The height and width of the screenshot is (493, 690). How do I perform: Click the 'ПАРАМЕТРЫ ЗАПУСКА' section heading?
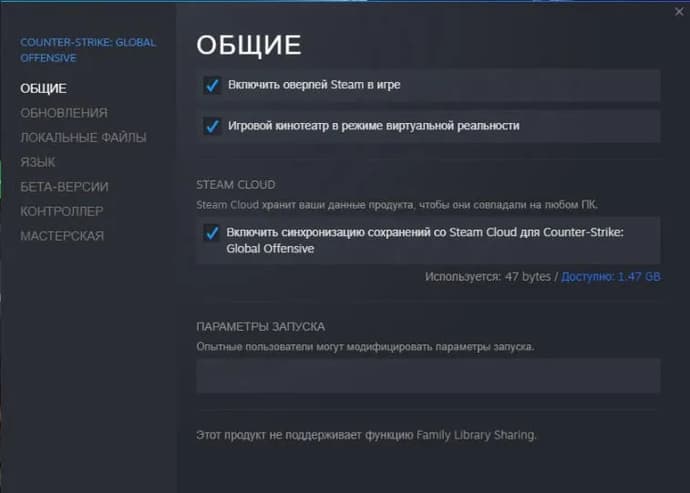(261, 327)
